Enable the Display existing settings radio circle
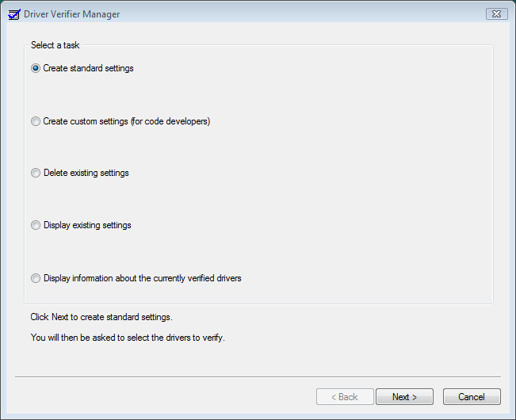The image size is (516, 420). pyautogui.click(x=36, y=225)
